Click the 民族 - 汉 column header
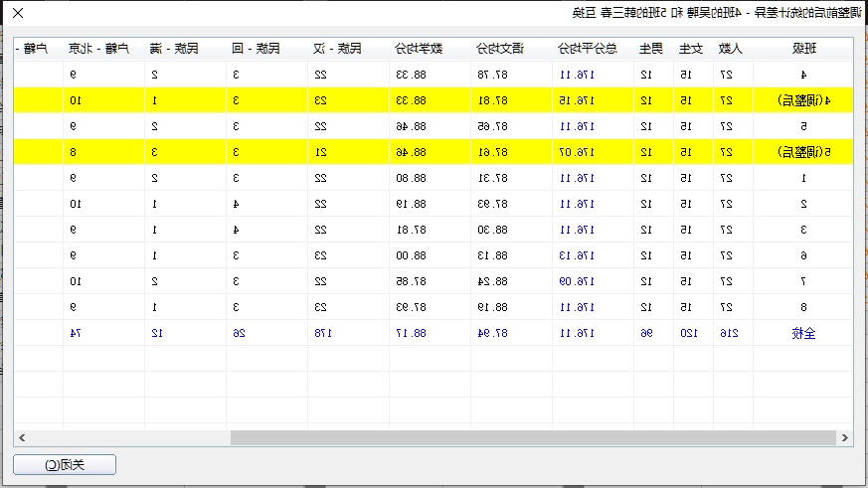 coord(349,49)
